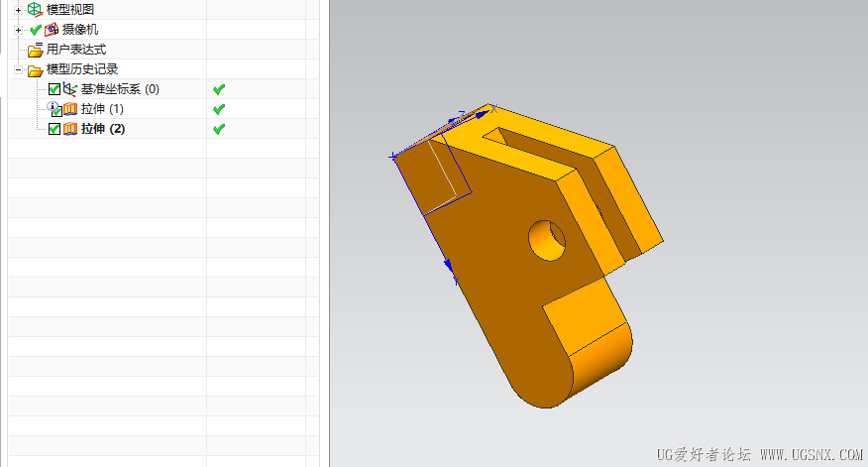868x467 pixels.
Task: Select the 拉伸 (2) feature label
Action: coord(103,129)
